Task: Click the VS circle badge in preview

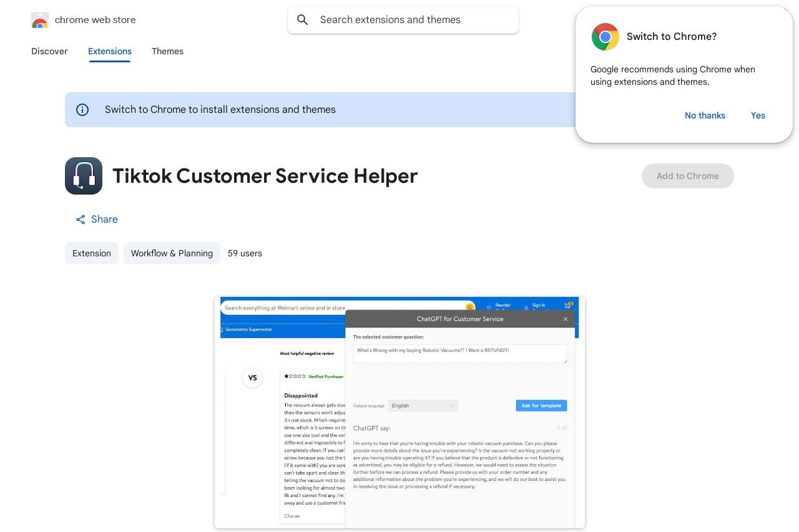Action: 253,377
